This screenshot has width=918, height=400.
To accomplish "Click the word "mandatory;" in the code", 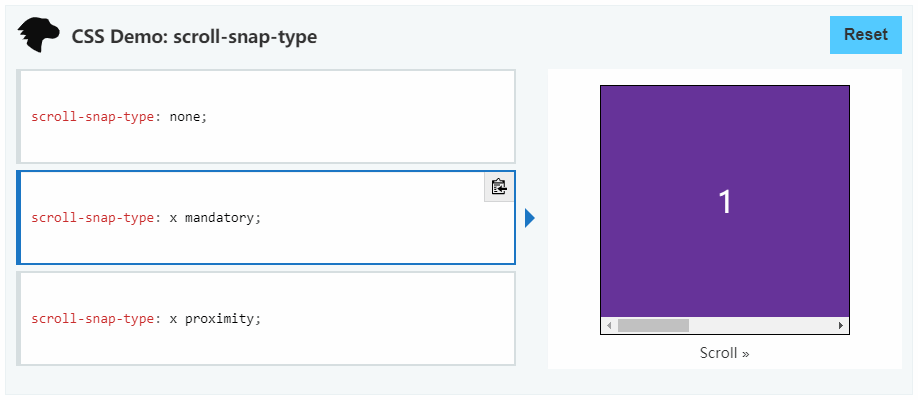I will point(222,218).
